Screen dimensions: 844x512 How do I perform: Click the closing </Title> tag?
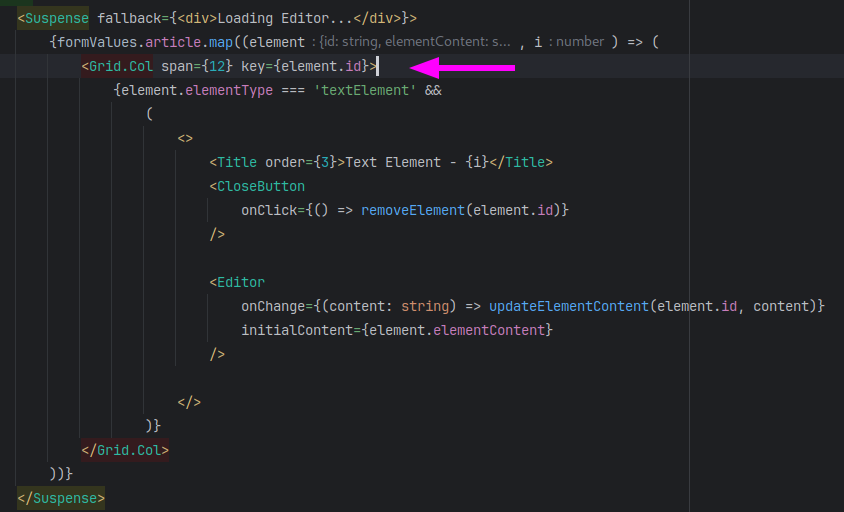[521, 162]
